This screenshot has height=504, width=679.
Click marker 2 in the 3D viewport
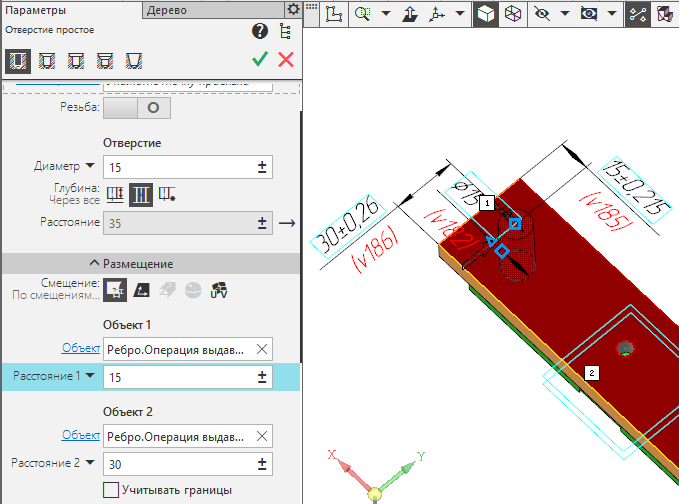click(x=592, y=373)
